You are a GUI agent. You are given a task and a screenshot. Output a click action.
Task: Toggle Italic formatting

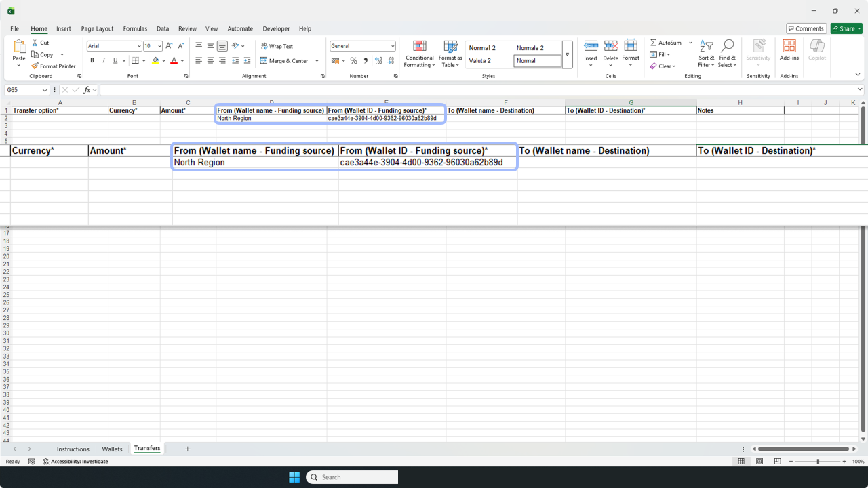tap(104, 60)
